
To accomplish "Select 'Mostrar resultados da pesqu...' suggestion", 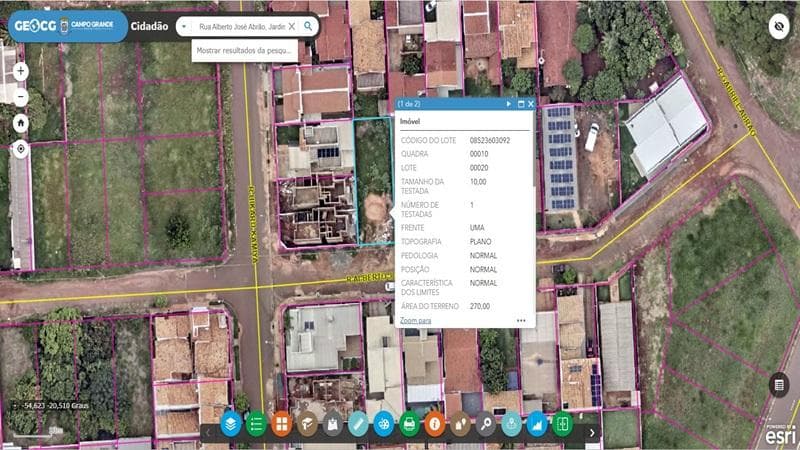I will click(x=244, y=51).
